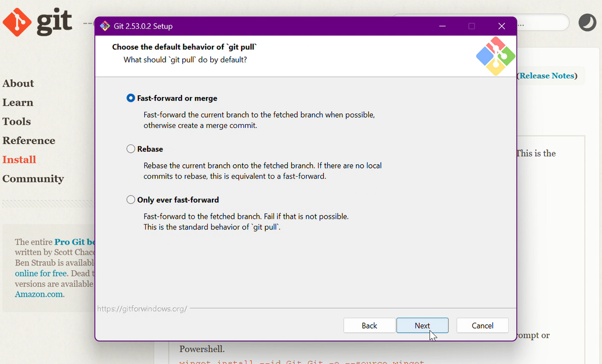This screenshot has height=364, width=602.
Task: Click the git logo on the website
Action: (37, 22)
